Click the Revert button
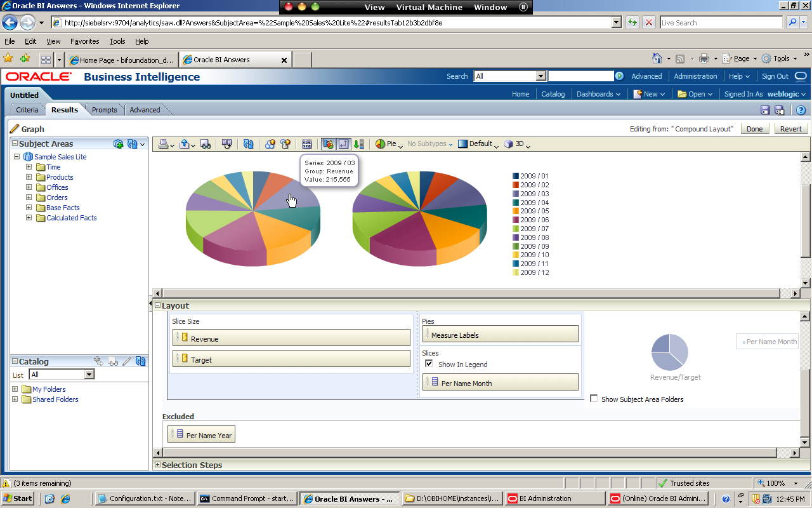 click(790, 128)
